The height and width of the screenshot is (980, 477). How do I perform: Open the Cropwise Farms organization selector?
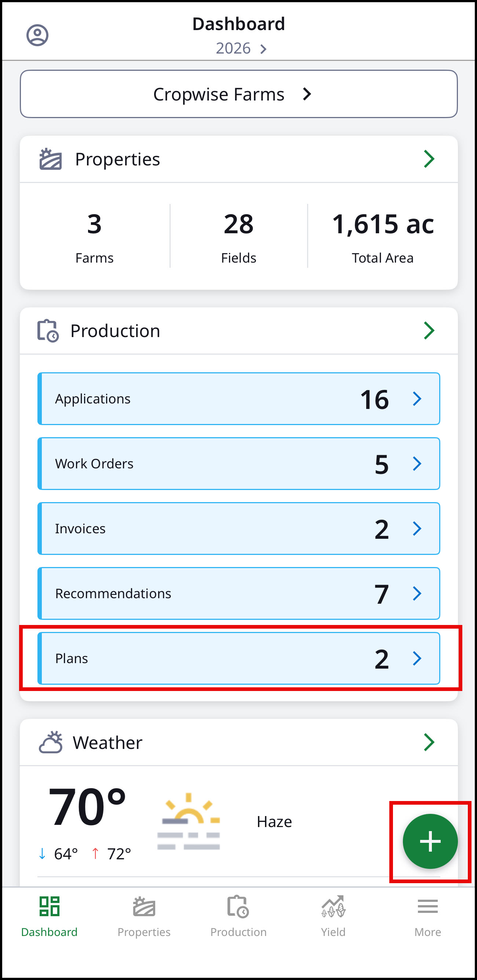pos(239,94)
